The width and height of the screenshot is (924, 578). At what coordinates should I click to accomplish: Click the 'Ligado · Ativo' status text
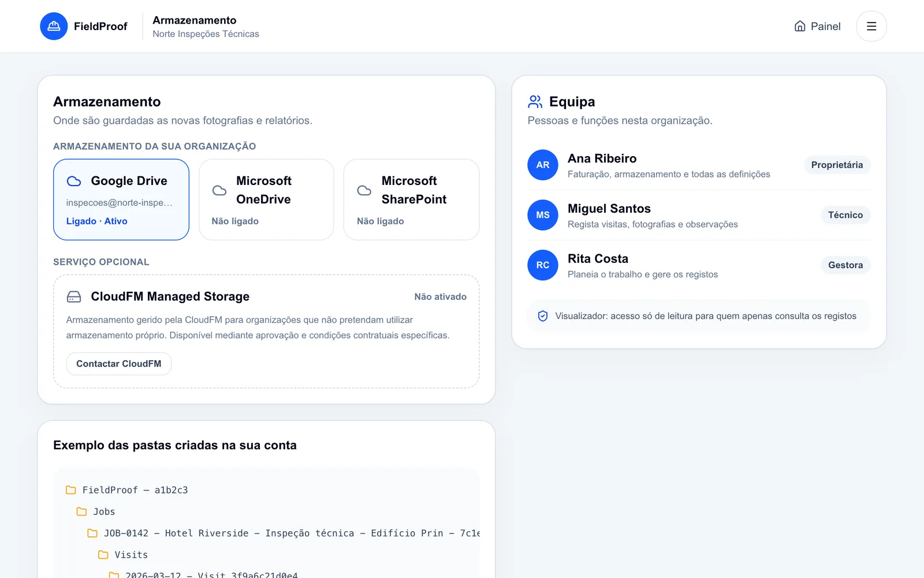coord(96,221)
